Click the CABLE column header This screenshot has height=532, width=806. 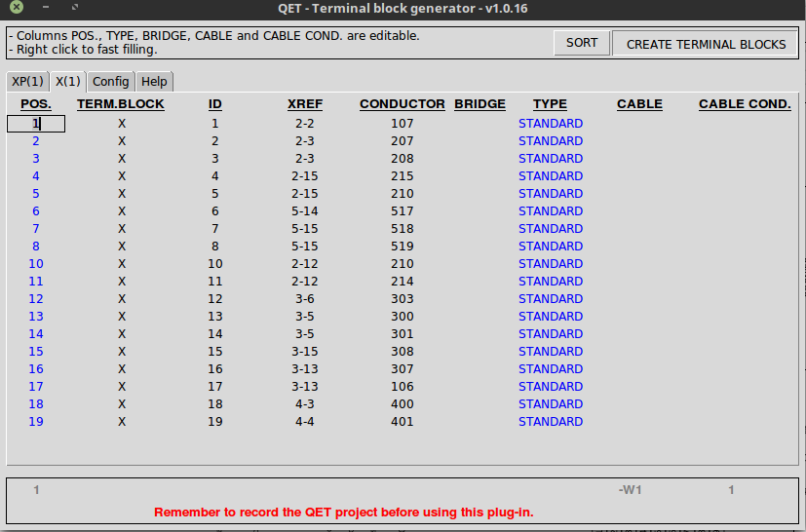coord(639,104)
